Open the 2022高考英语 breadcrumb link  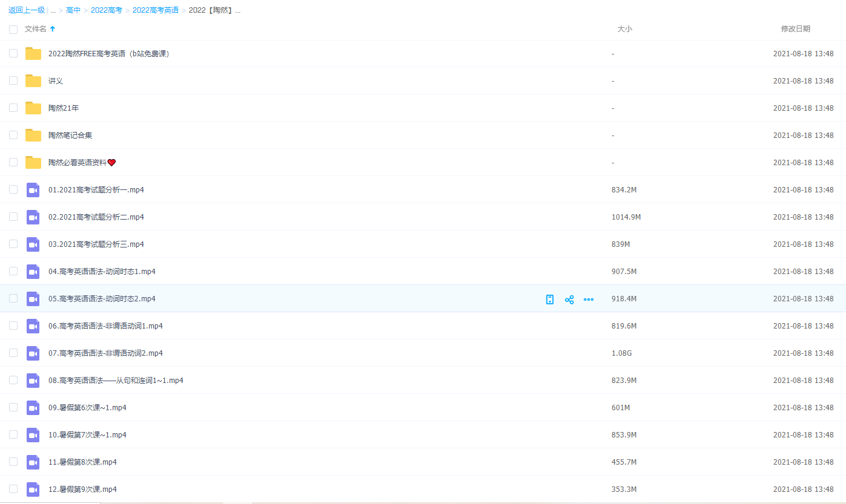(x=156, y=10)
